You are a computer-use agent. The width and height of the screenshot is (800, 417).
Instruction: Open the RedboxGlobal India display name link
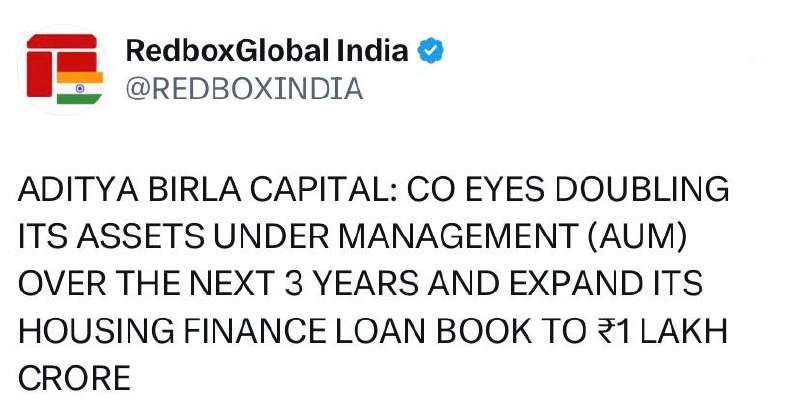pos(267,51)
